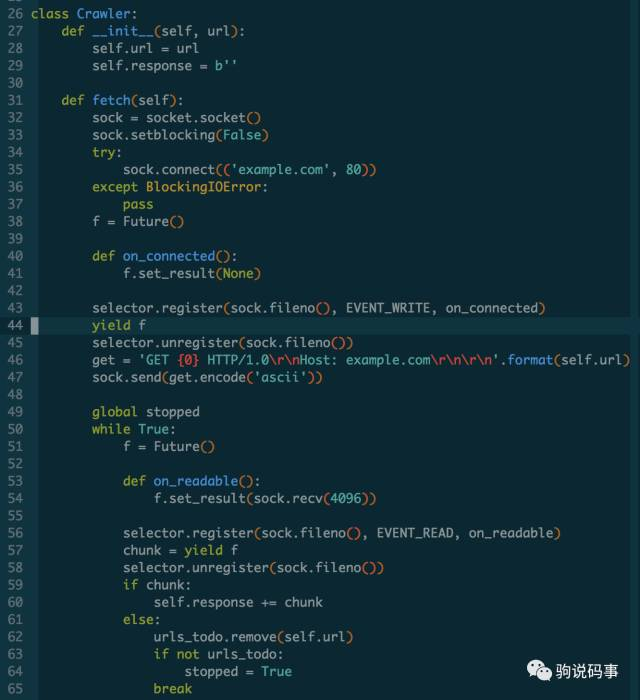The image size is (640, 700).
Task: Place cursor on the __init__ method name
Action: point(123,31)
